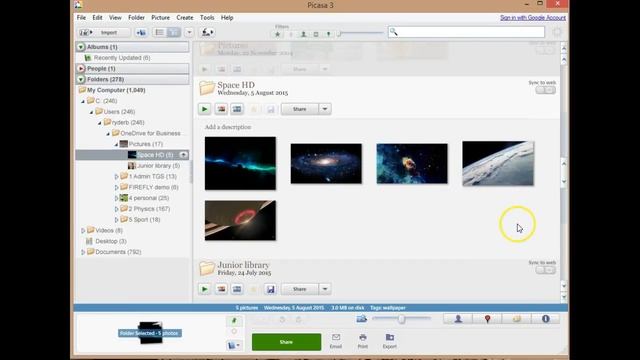
Task: Create movie presentation from Space HD
Action: pos(237,109)
